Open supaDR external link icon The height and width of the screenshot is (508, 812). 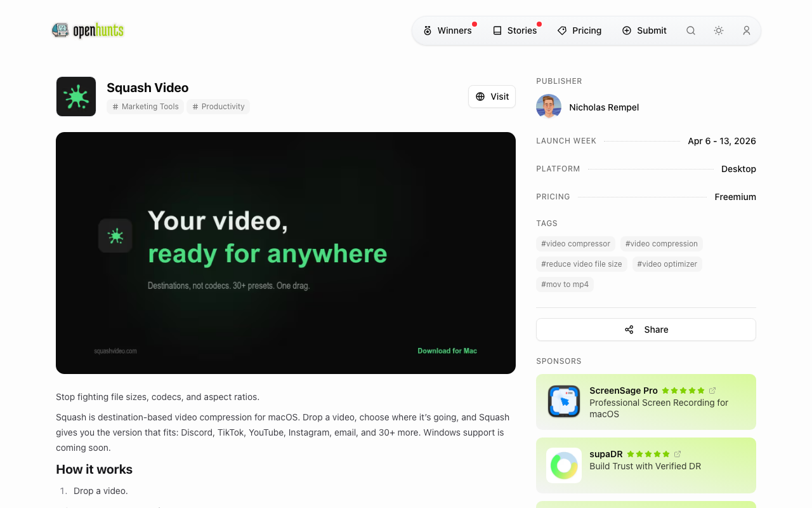(678, 454)
